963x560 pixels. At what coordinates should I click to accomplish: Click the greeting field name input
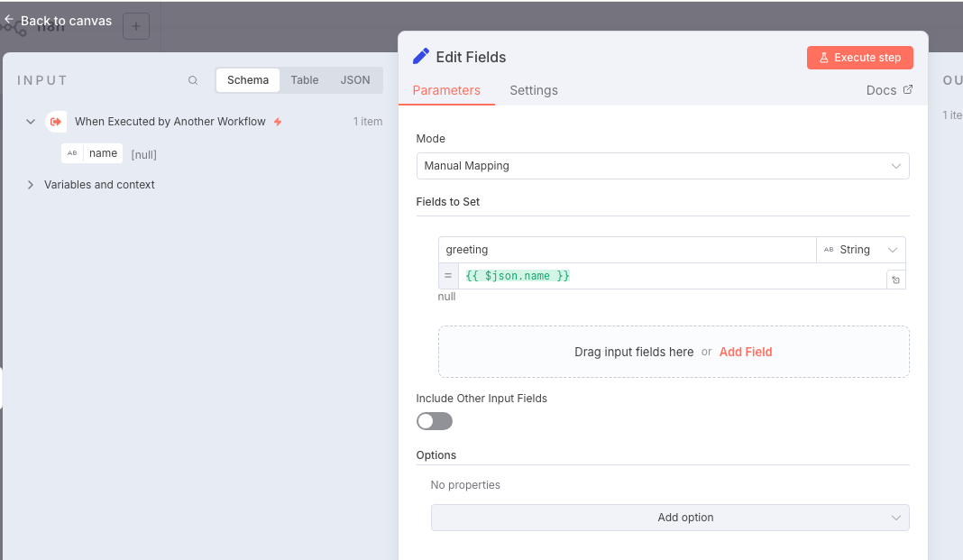(627, 250)
